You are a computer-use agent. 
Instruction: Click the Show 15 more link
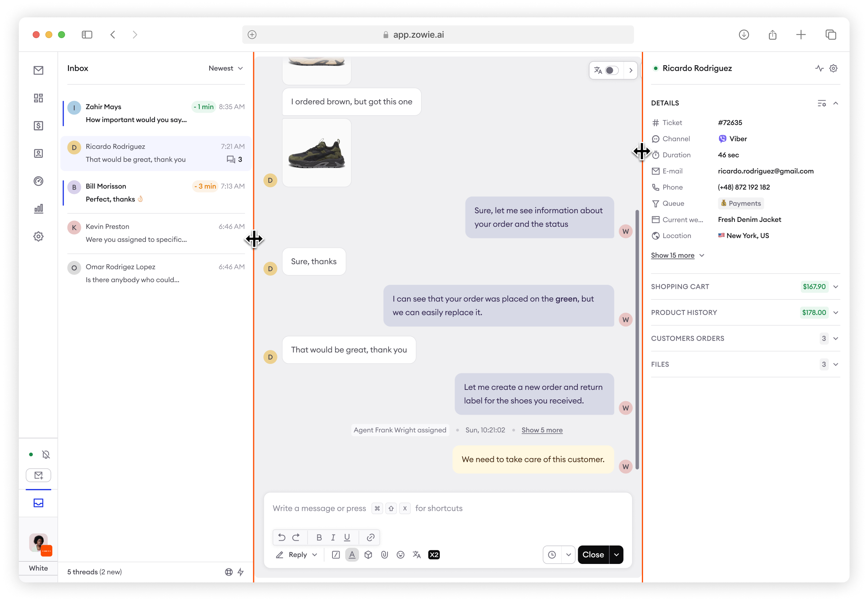pyautogui.click(x=672, y=255)
